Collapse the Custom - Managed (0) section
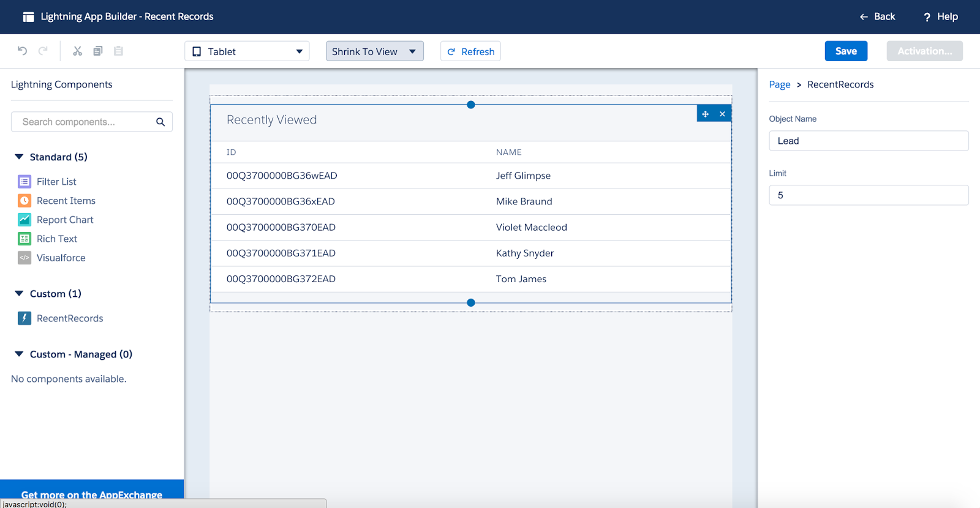This screenshot has width=980, height=508. click(x=19, y=354)
